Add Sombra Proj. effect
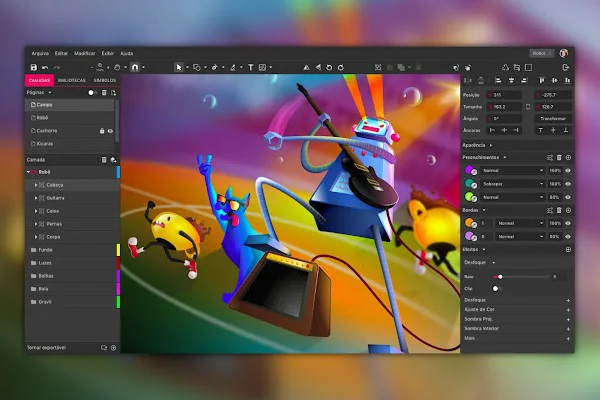The height and width of the screenshot is (400, 600). (x=568, y=319)
